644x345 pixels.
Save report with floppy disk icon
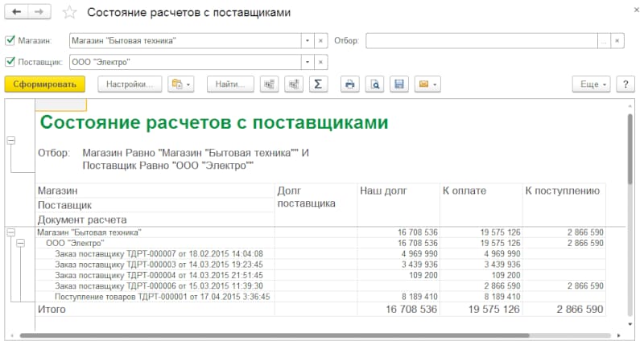[398, 84]
